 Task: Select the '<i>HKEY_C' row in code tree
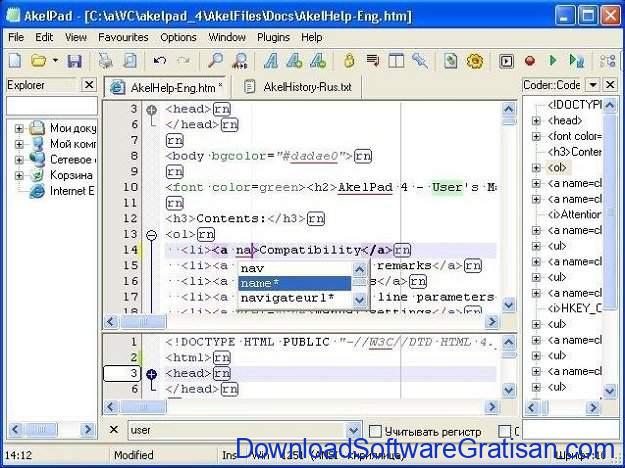[574, 309]
